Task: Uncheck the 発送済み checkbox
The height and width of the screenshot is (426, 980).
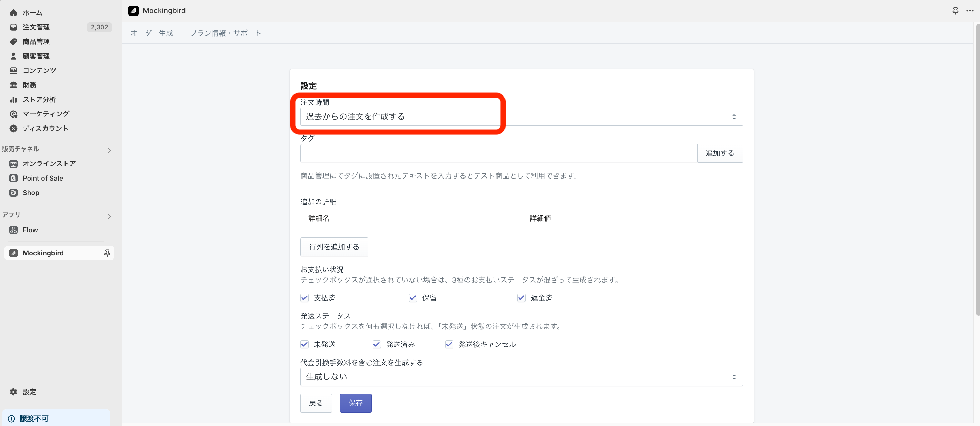Action: tap(377, 344)
